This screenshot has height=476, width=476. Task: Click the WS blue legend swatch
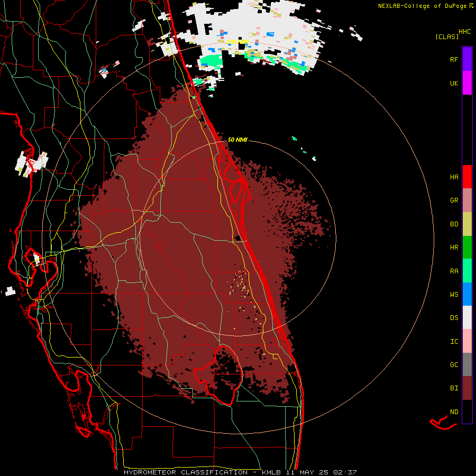click(467, 294)
